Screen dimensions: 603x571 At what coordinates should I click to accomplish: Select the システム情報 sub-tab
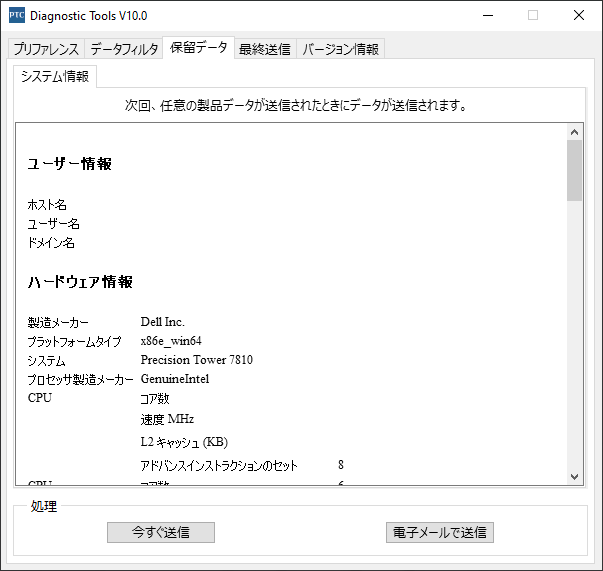coord(55,76)
